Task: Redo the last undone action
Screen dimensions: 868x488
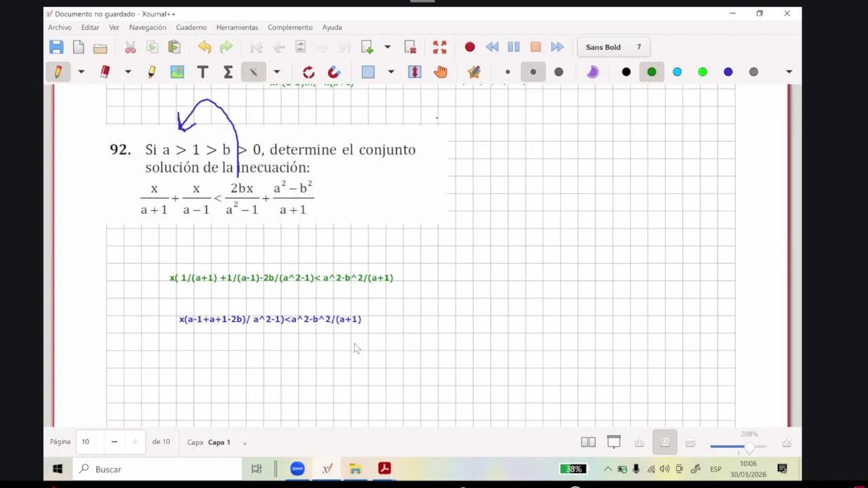Action: 226,47
